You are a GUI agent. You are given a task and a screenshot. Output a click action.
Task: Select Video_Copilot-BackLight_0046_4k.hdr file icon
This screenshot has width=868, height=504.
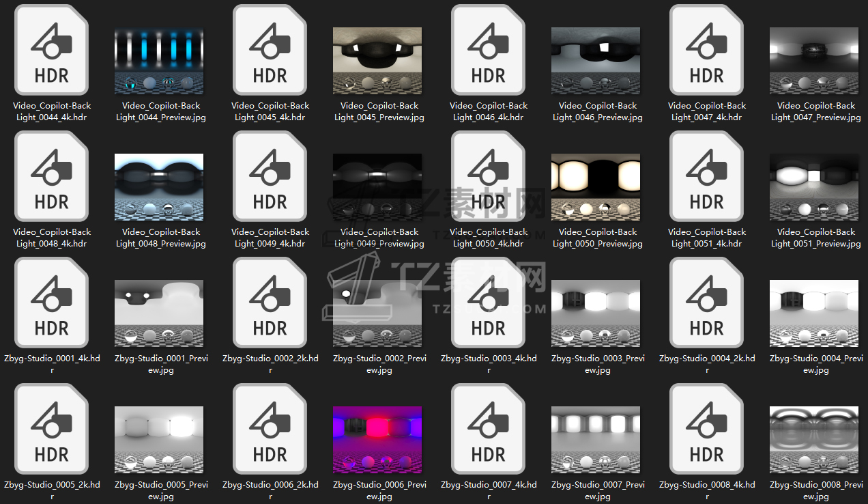pyautogui.click(x=489, y=50)
